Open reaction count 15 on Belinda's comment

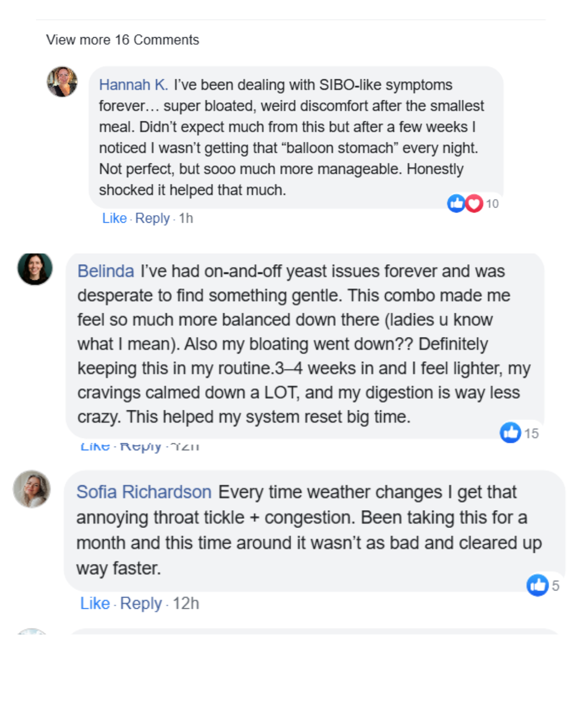tap(531, 434)
